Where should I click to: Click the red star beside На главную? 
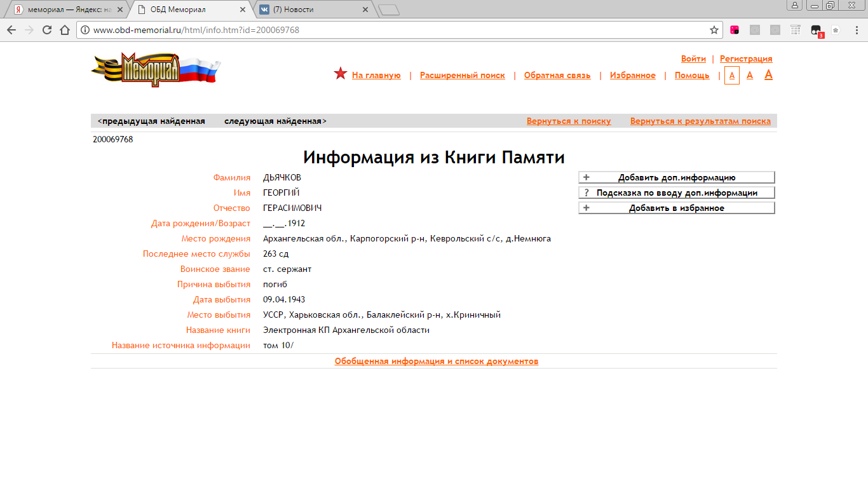click(x=341, y=74)
